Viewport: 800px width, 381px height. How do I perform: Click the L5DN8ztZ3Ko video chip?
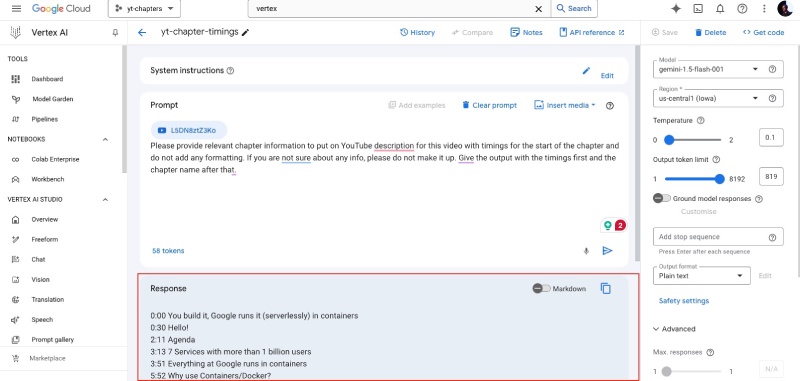[x=189, y=131]
